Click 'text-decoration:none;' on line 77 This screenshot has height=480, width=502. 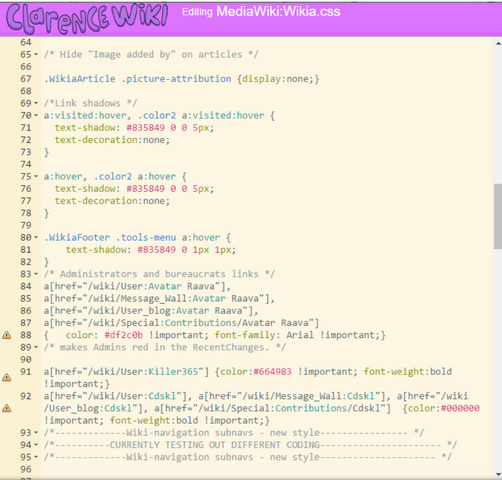point(112,201)
